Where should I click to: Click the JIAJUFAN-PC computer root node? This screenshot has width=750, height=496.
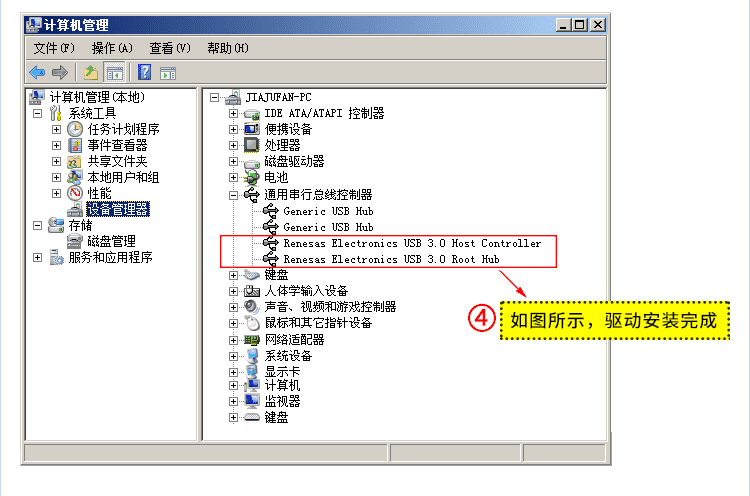[278, 98]
